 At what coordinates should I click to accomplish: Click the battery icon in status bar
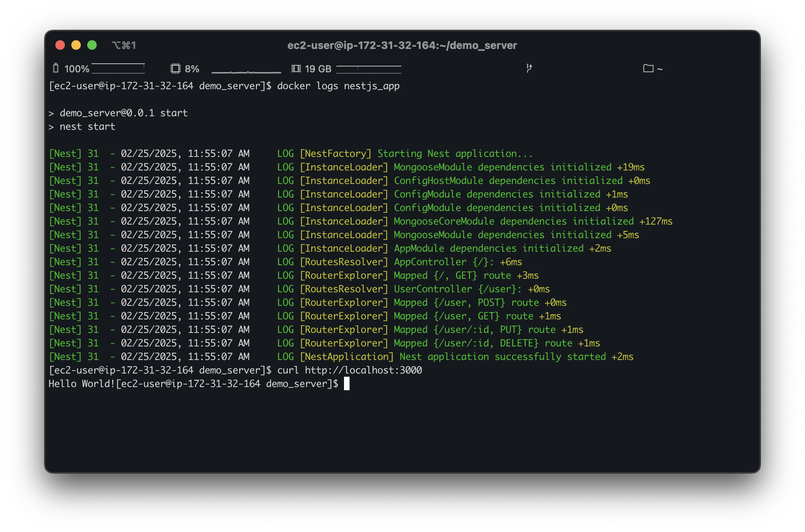[56, 68]
